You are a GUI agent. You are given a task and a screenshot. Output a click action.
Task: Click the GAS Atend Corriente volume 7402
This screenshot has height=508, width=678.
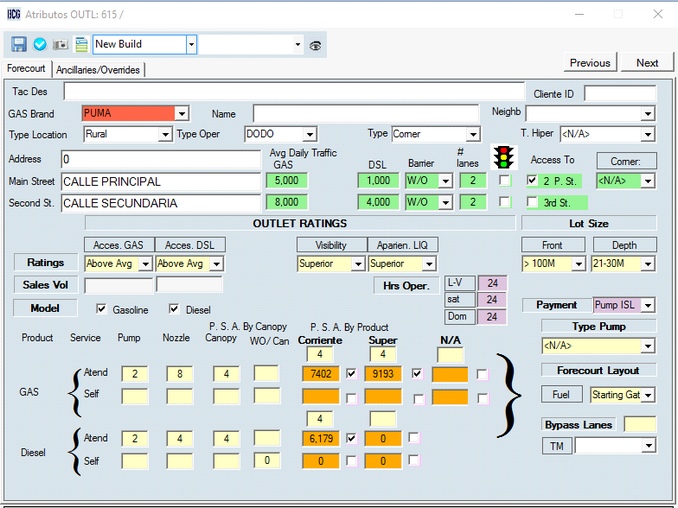[321, 374]
